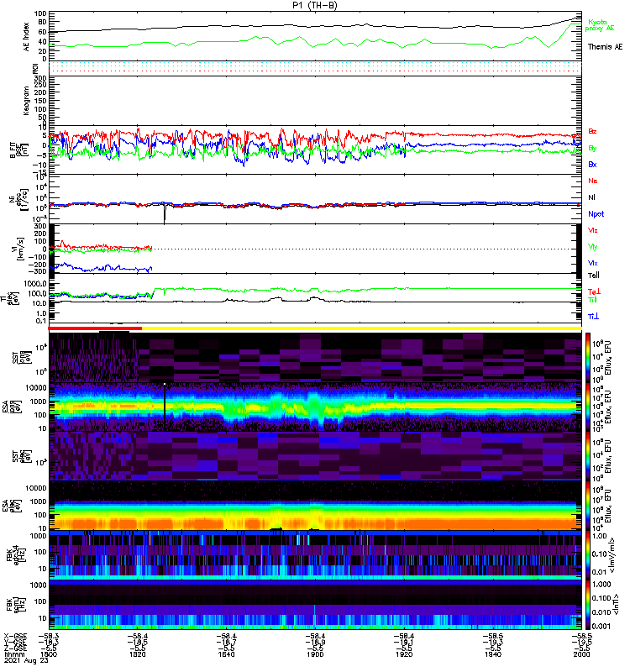Click the 1920 time tick label
Viewport: 630px width, 672px height.
coord(404,654)
